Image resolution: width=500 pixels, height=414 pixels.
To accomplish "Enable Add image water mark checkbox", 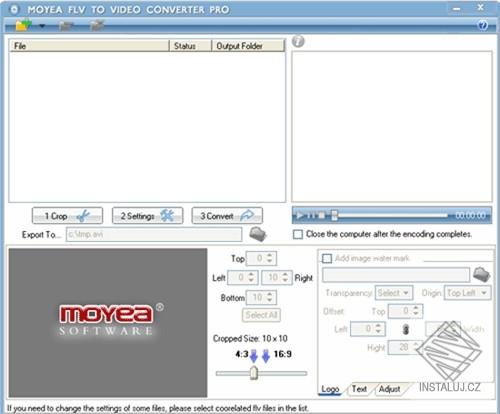I will tap(327, 258).
